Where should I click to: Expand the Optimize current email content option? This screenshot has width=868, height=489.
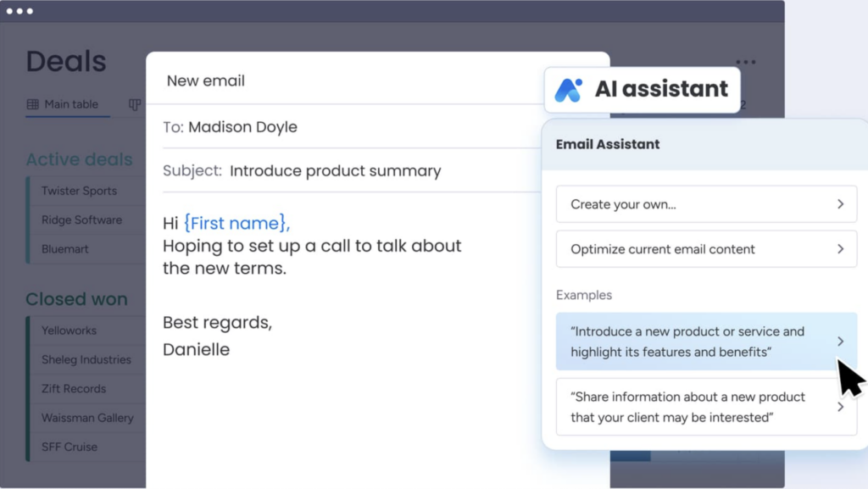coord(706,249)
